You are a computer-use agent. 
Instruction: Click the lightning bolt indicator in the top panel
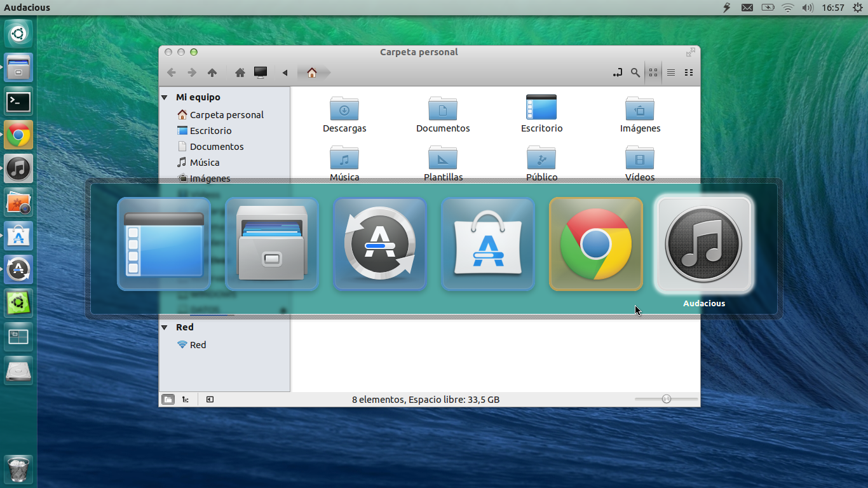tap(728, 8)
